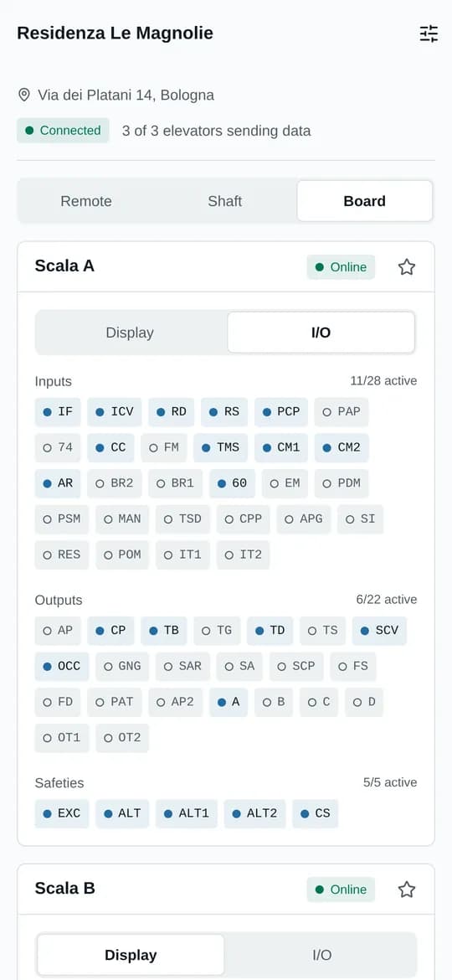Open the filter settings sliders icon
This screenshot has width=452, height=980.
429,34
